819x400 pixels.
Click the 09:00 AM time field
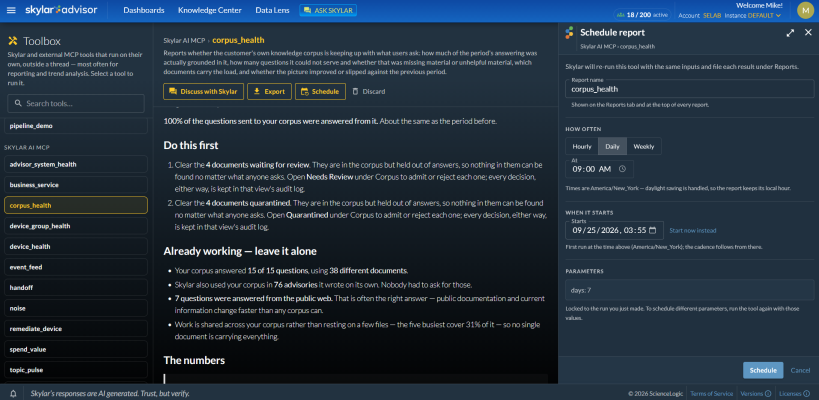pyautogui.click(x=600, y=169)
